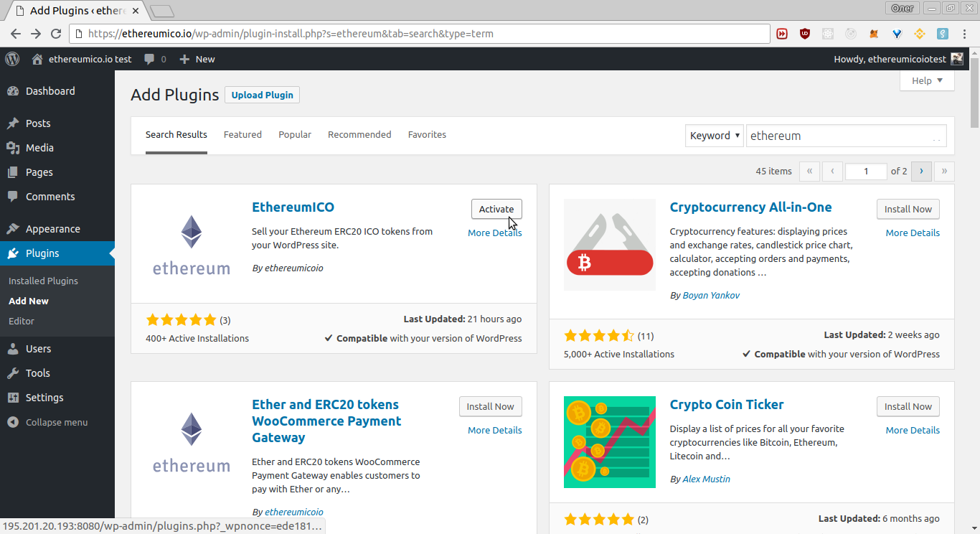
Task: Expand the Help panel
Action: tap(927, 80)
